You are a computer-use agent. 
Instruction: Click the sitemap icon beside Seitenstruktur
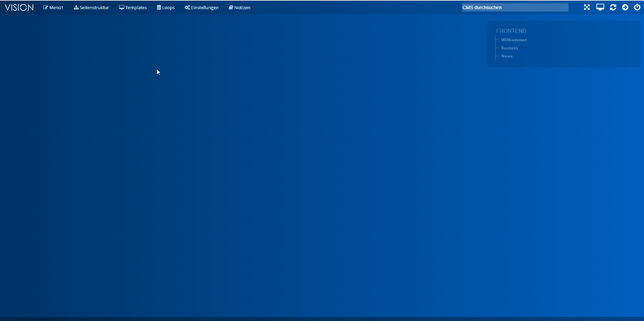(76, 7)
